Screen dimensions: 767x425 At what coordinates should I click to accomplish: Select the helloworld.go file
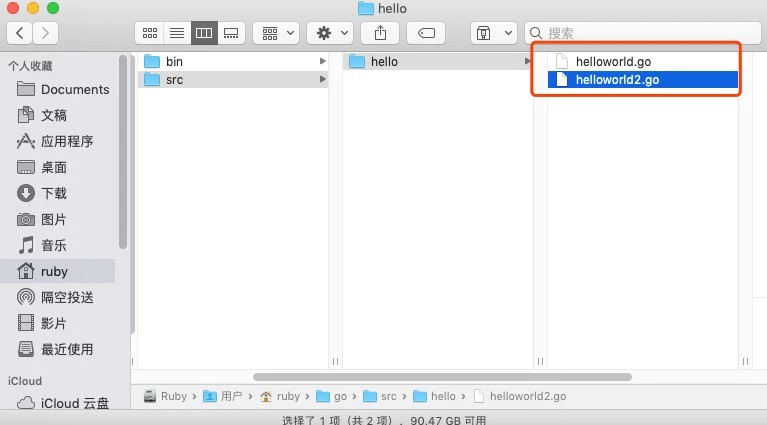[x=613, y=62]
